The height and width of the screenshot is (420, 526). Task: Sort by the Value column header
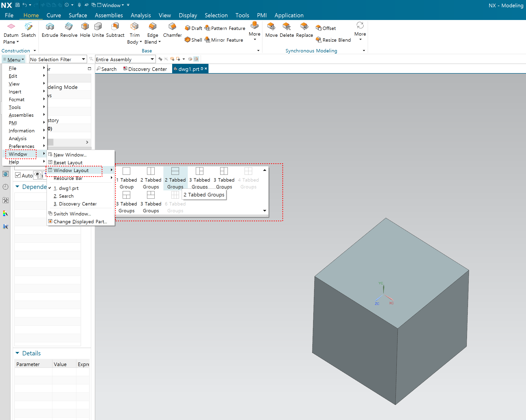(x=64, y=364)
